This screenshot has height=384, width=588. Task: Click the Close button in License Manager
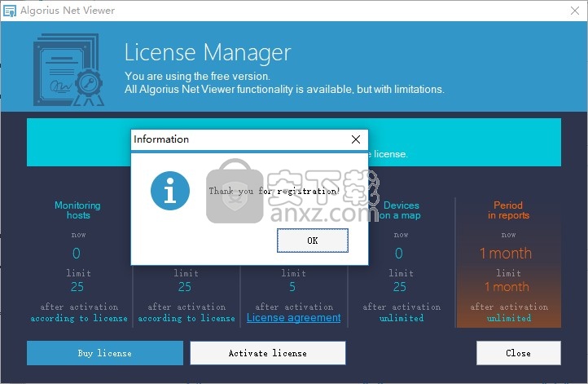(519, 353)
